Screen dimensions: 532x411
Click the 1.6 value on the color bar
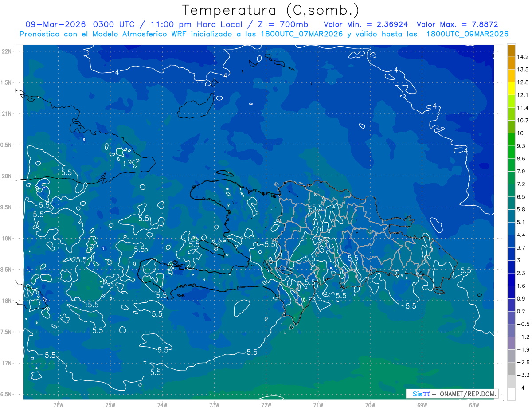pos(521,286)
